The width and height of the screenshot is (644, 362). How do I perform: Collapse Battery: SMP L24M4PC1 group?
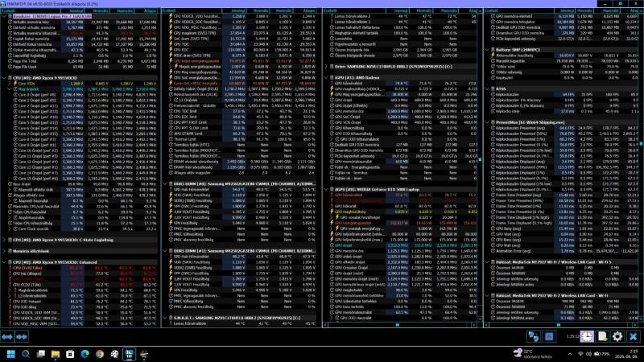[487, 50]
